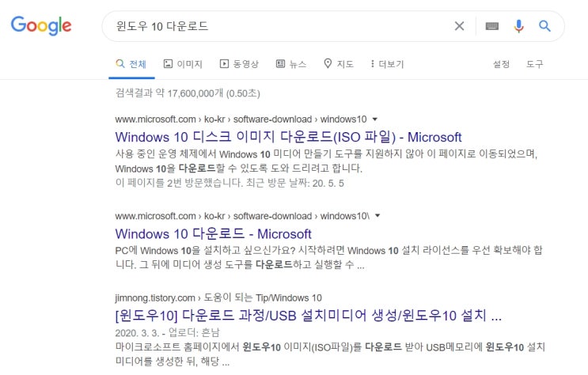Screen dimensions: 588x375
Task: Start voice search with microphone icon
Action: pos(518,26)
